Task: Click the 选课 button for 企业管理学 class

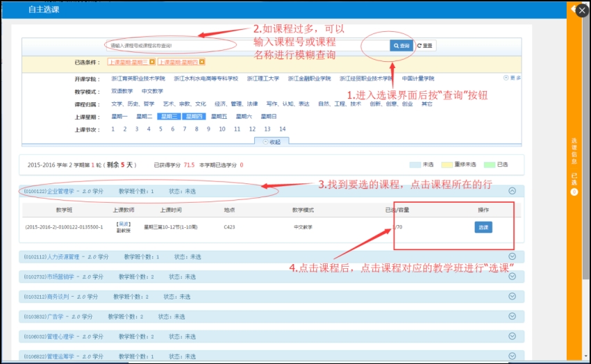Action: [x=483, y=227]
